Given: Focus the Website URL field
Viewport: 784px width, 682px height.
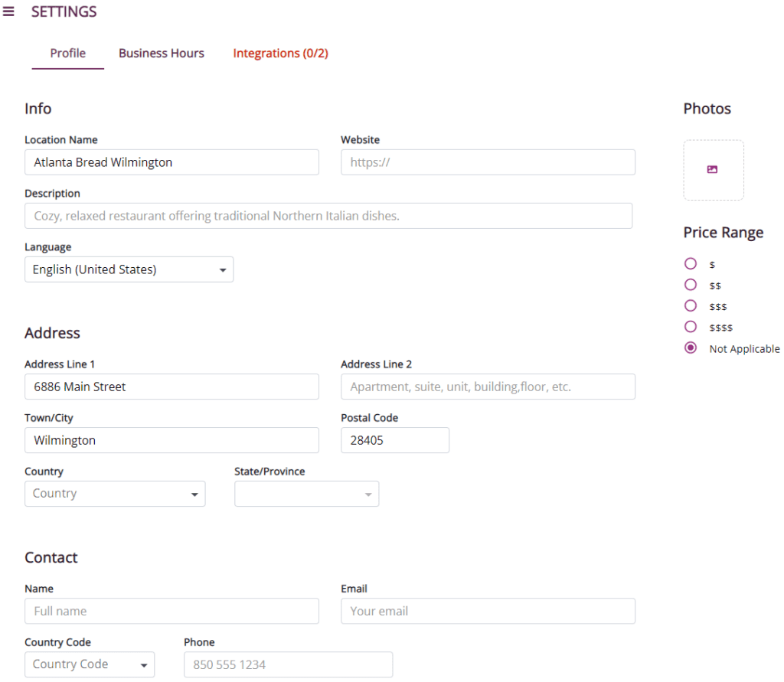Looking at the screenshot, I should (x=488, y=162).
